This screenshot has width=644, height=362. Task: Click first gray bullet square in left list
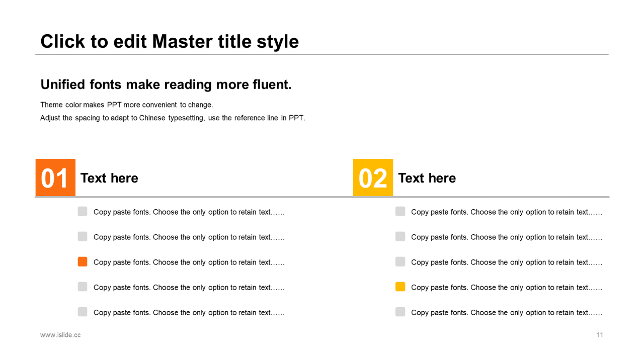click(x=83, y=211)
